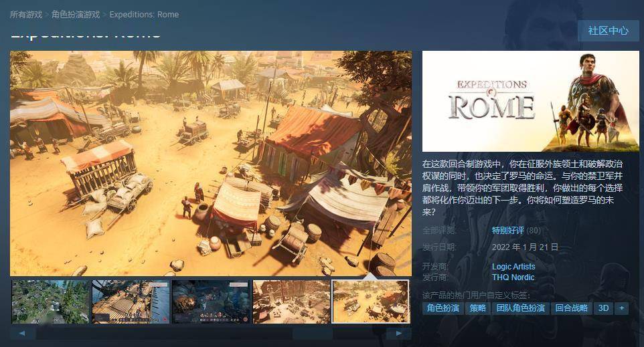Click the 全部评测 label
644x347 pixels.
439,231
